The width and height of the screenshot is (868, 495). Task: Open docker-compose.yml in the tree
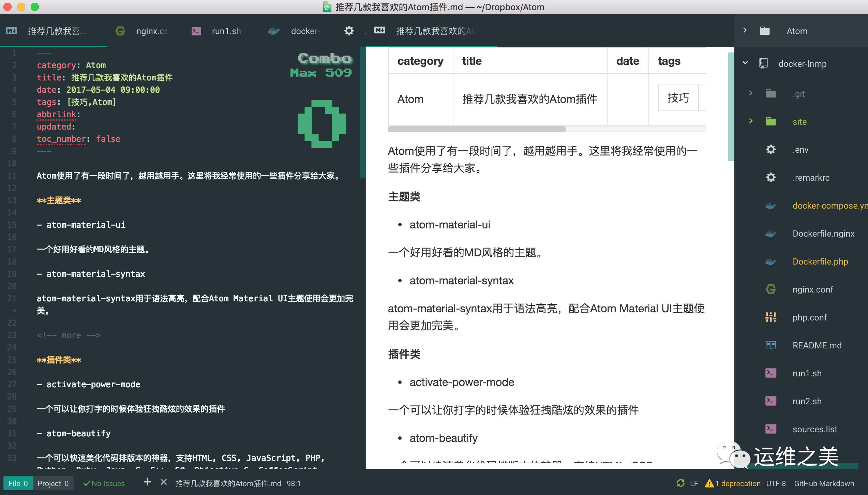(x=830, y=206)
